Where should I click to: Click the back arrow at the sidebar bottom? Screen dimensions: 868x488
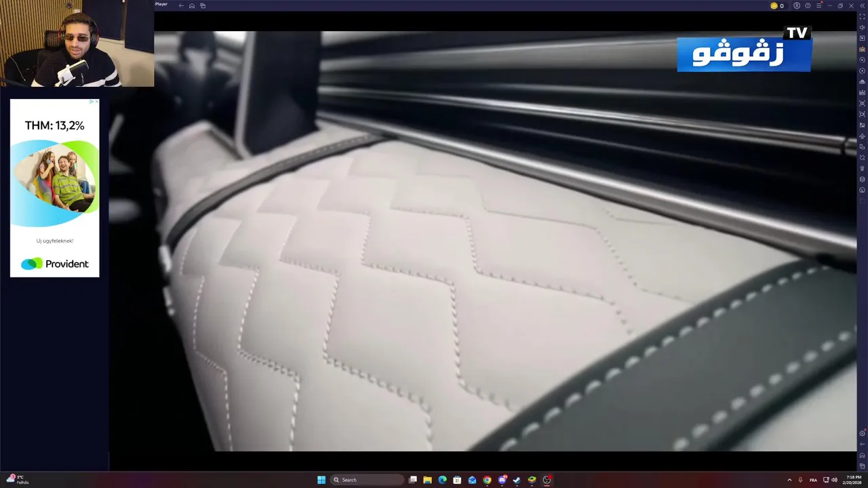point(862,444)
